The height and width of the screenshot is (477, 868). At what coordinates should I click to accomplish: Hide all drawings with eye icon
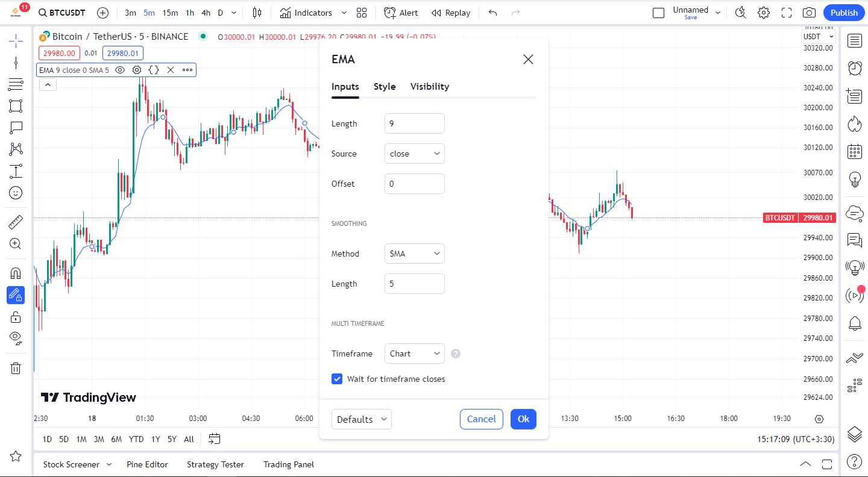tap(16, 338)
